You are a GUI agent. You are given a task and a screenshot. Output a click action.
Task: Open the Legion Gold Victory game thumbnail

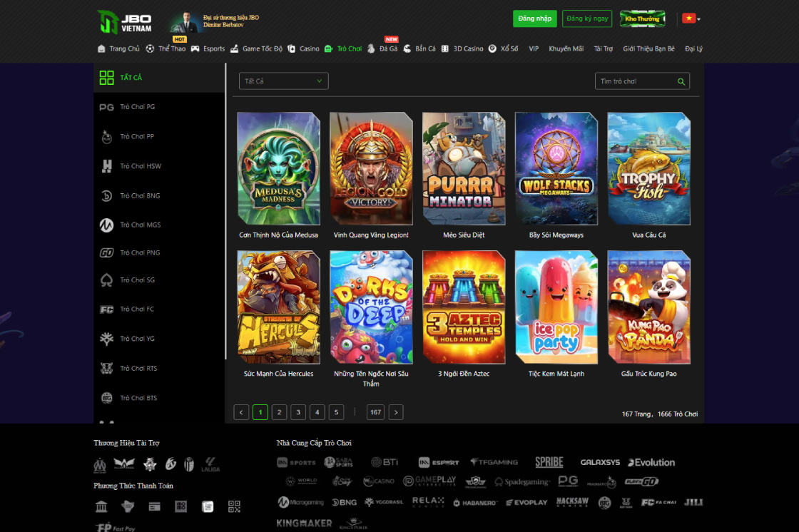click(371, 169)
